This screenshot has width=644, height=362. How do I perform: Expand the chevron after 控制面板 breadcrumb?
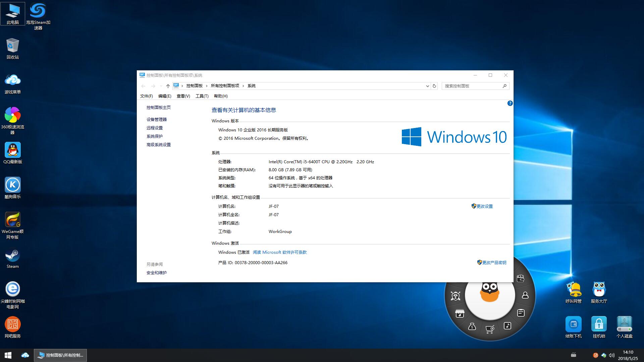[207, 86]
